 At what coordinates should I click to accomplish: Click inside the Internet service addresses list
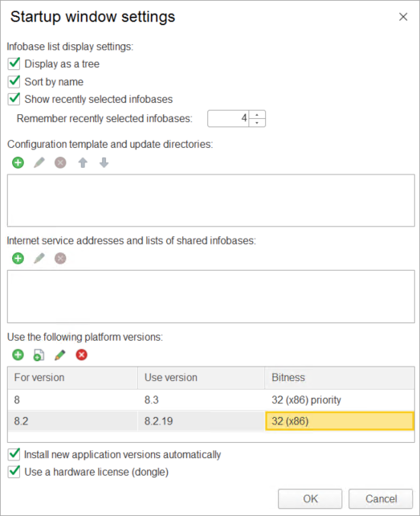(211, 297)
